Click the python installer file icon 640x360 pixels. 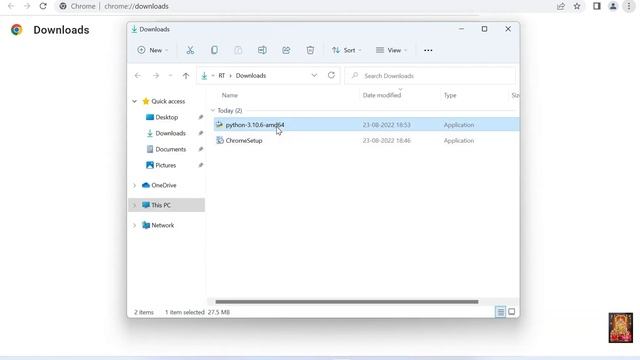click(220, 124)
